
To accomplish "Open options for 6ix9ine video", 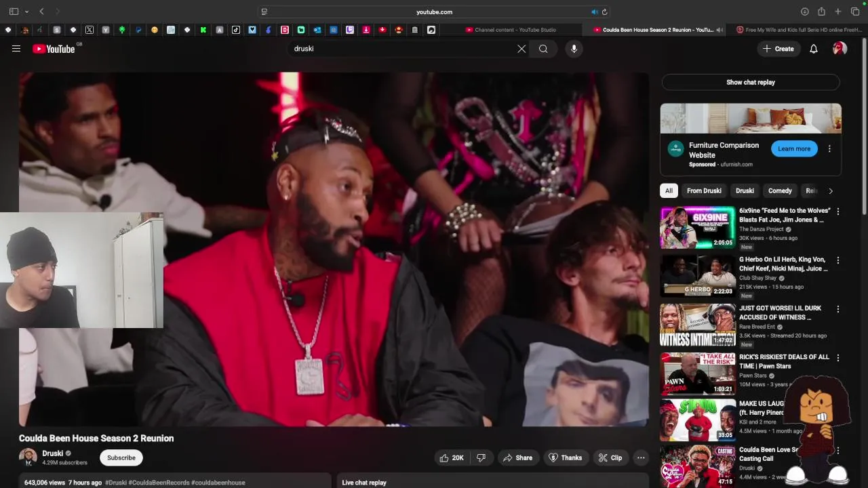I will pyautogui.click(x=837, y=211).
